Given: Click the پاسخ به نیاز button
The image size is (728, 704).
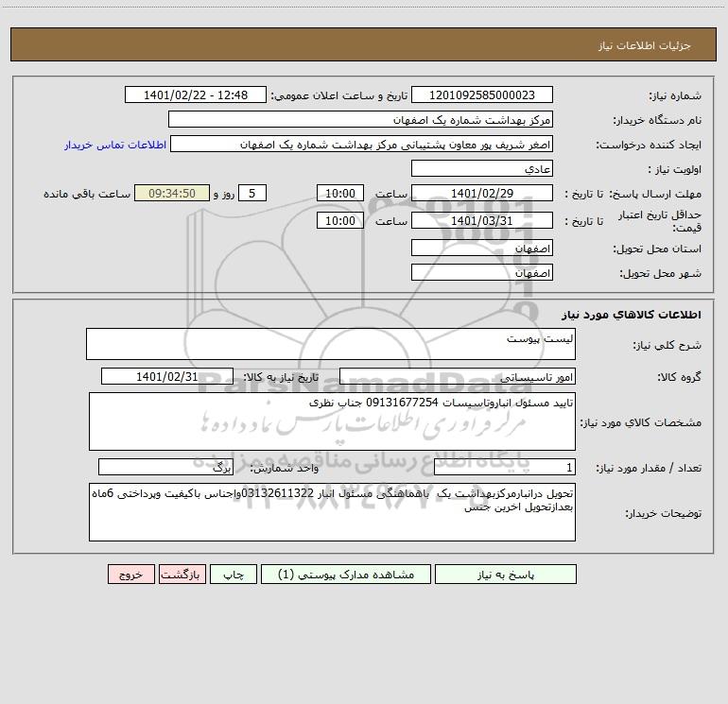Looking at the screenshot, I should click(x=505, y=574).
